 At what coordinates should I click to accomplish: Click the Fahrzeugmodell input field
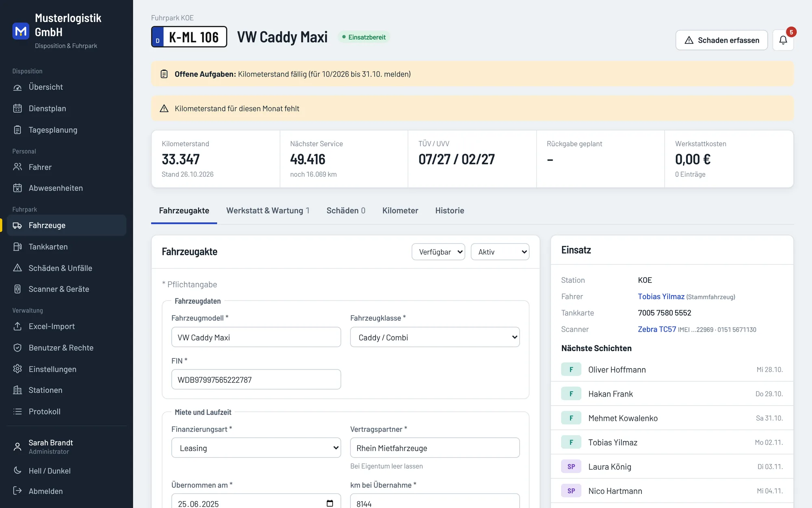[256, 337]
